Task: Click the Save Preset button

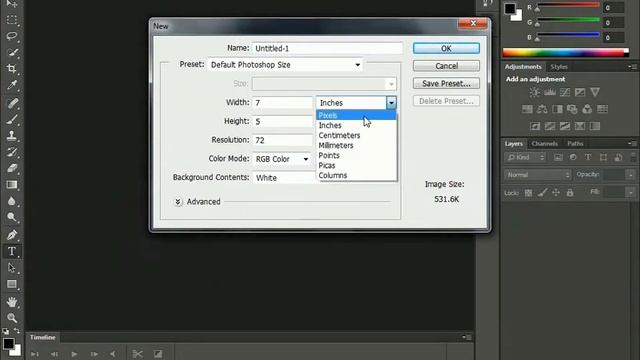Action: tap(446, 84)
